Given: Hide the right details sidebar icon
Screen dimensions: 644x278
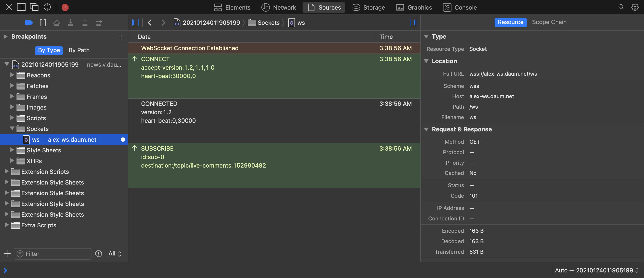Looking at the screenshot, I should tap(413, 23).
